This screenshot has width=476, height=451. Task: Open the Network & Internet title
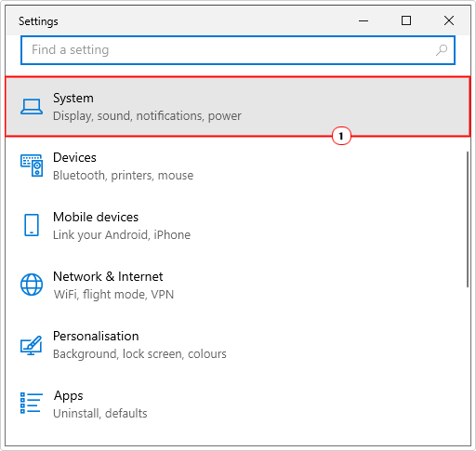pyautogui.click(x=108, y=276)
